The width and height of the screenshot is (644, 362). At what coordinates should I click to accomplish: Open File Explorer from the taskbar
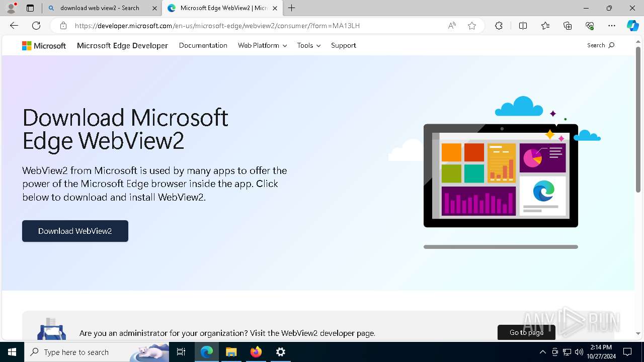231,352
